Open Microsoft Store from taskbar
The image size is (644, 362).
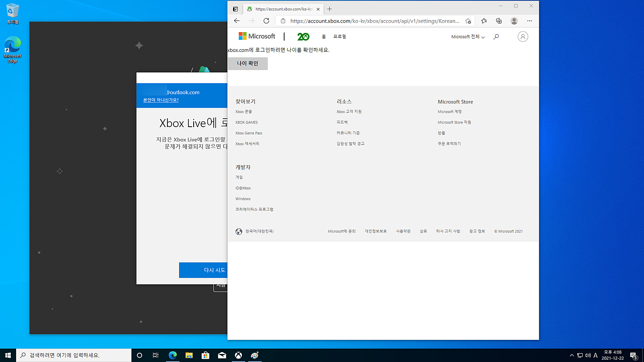tap(206, 355)
